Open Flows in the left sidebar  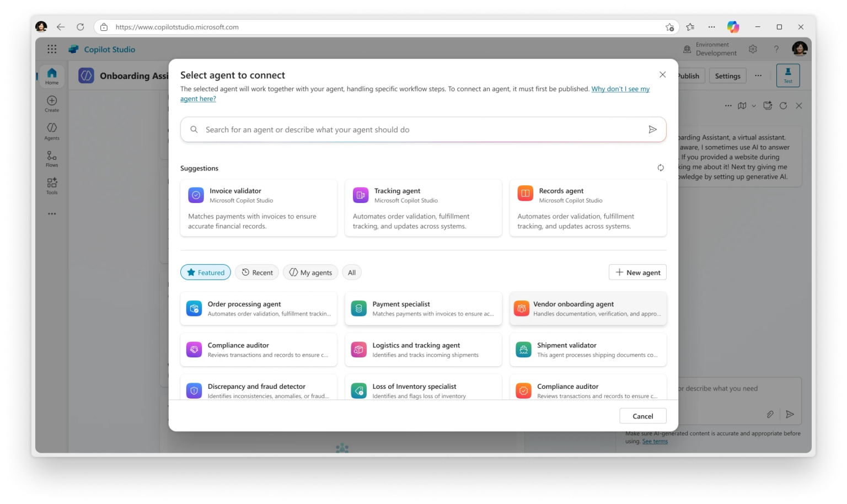click(52, 159)
